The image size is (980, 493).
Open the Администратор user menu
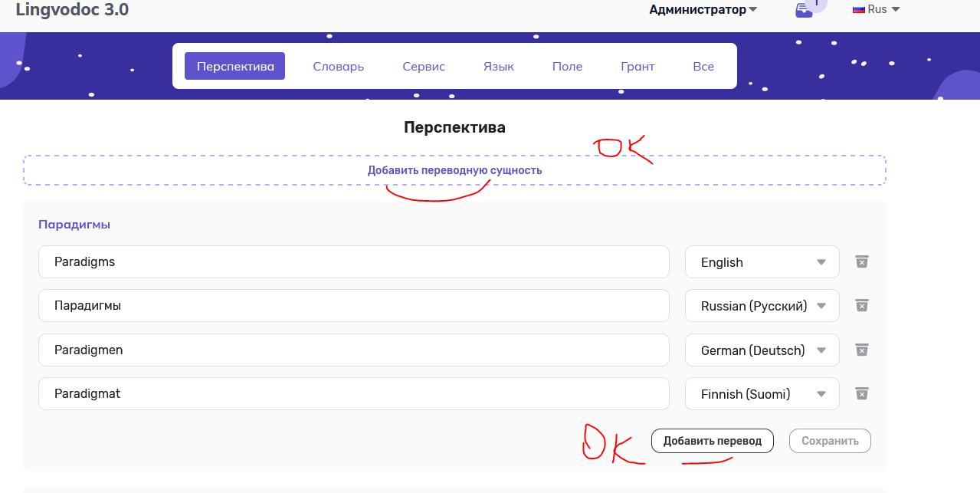click(x=701, y=9)
